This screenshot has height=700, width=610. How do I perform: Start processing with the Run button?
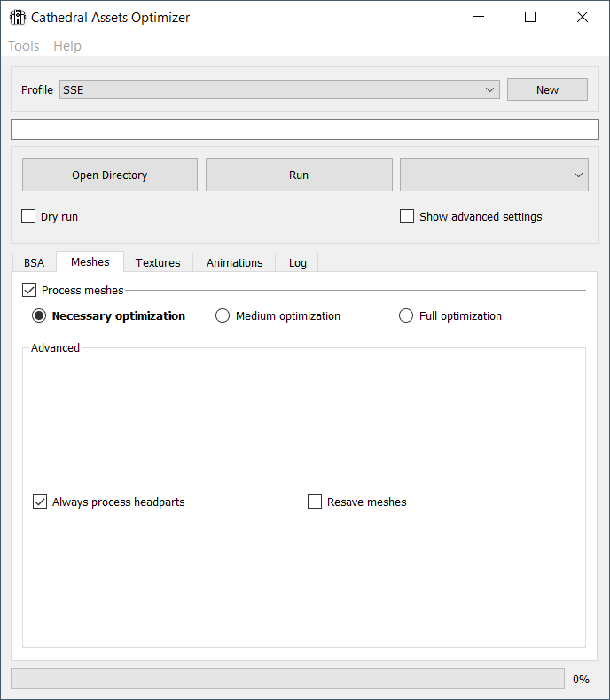click(x=299, y=175)
